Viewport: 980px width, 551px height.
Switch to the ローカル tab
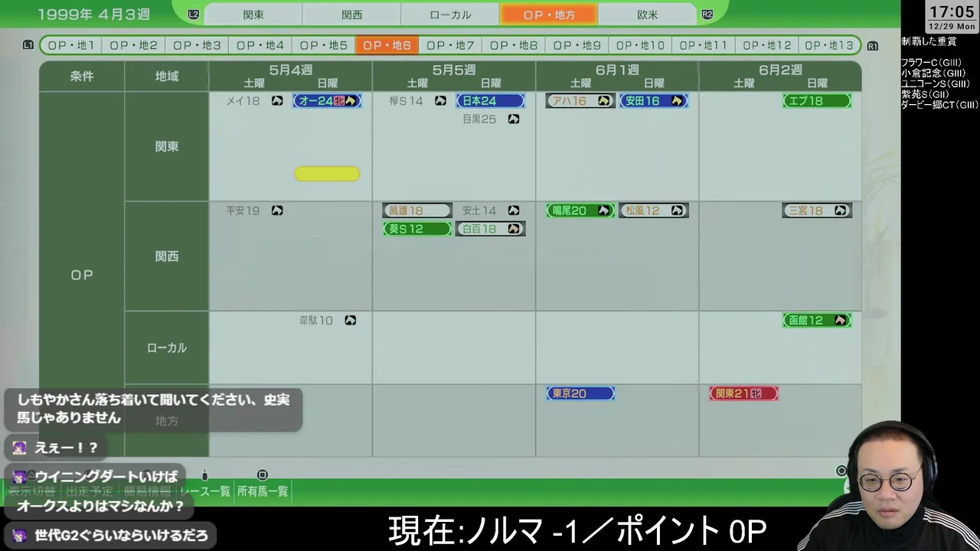(450, 15)
